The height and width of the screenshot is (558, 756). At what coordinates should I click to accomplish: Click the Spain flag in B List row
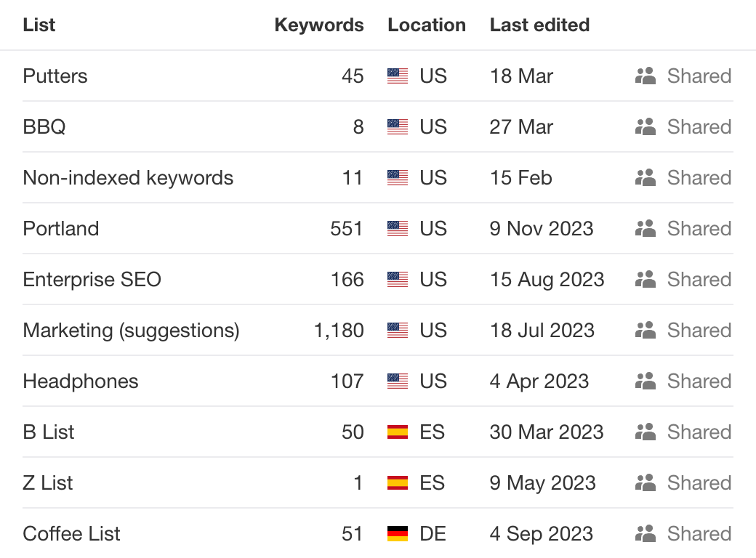coord(398,432)
